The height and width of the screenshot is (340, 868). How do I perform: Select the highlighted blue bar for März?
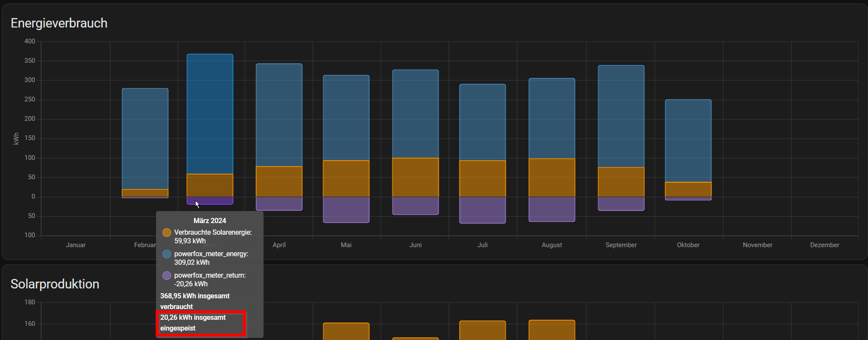click(210, 114)
